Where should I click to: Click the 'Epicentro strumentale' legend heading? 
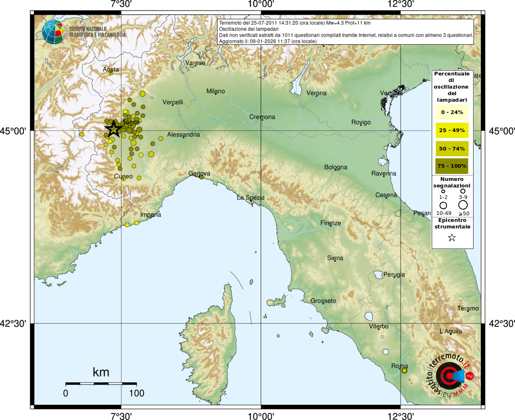click(x=453, y=224)
